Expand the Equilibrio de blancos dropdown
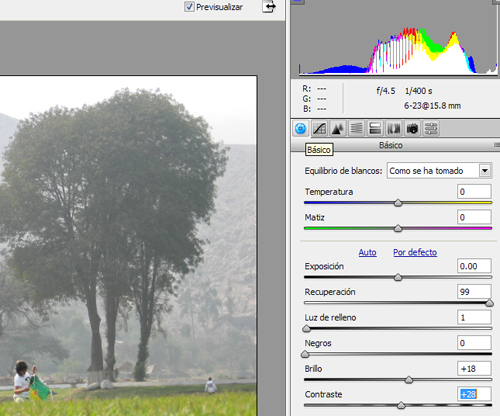The height and width of the screenshot is (416, 500). [x=485, y=171]
